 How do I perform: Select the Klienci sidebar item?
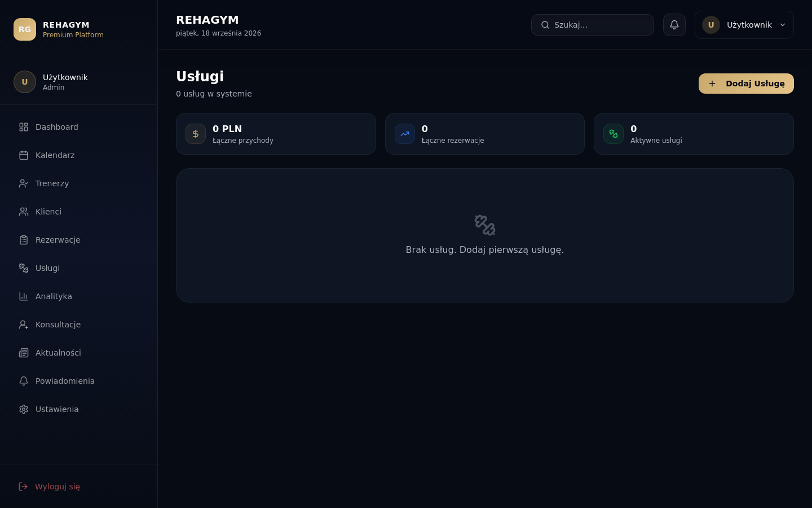78,212
